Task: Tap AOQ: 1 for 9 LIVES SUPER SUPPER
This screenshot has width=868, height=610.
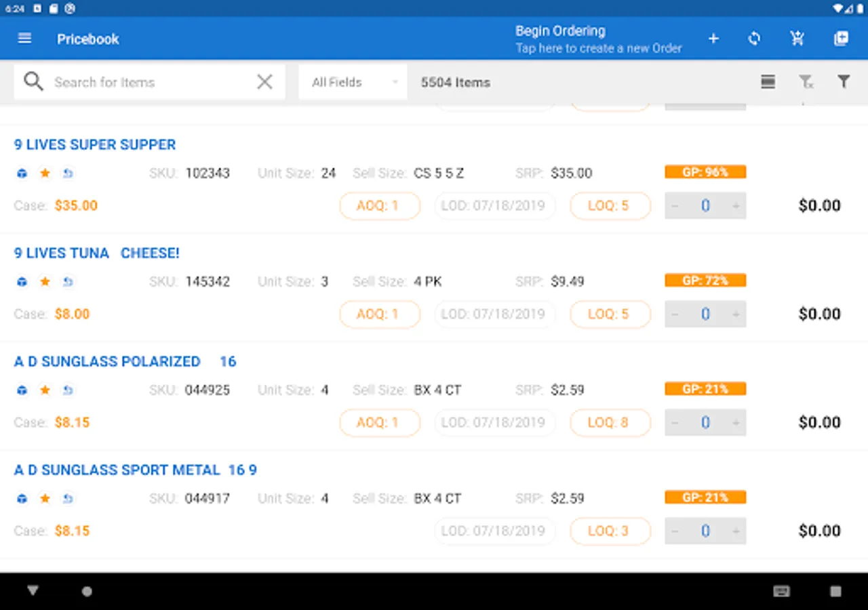Action: (380, 205)
